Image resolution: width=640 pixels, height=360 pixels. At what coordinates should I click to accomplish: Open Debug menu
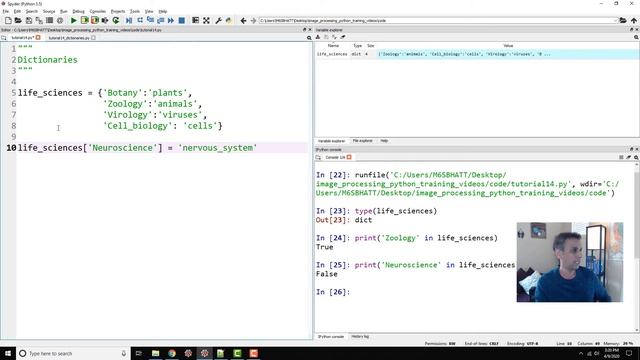[x=78, y=11]
